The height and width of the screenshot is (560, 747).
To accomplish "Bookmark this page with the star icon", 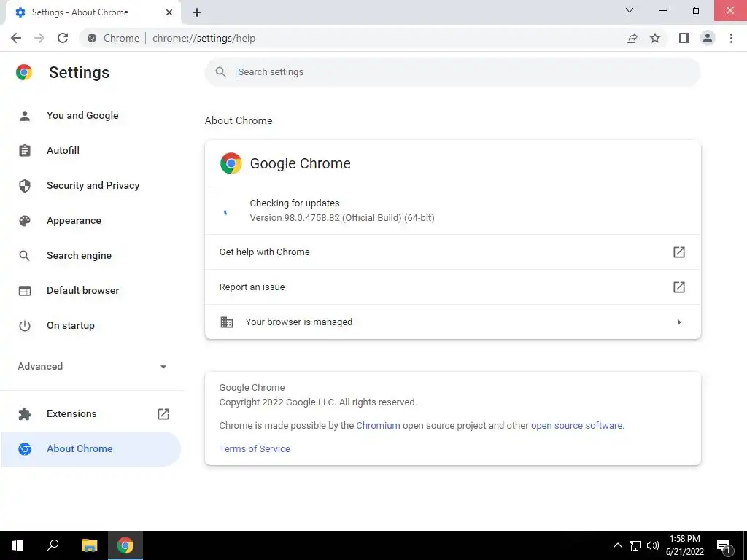I will coord(655,38).
